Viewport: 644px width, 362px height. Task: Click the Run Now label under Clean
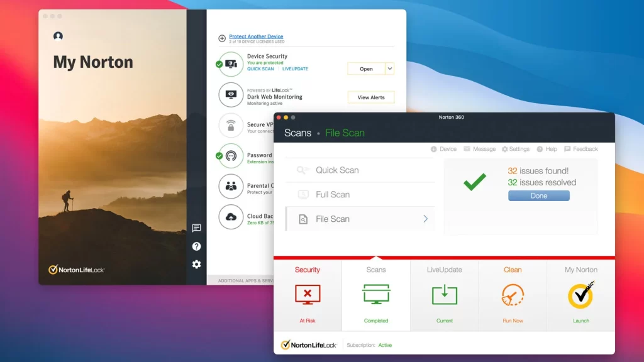pyautogui.click(x=513, y=321)
